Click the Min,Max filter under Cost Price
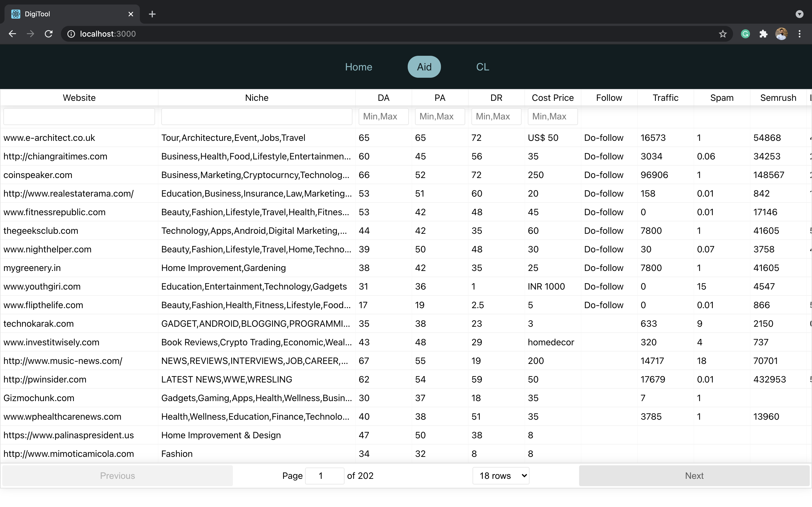 [552, 116]
